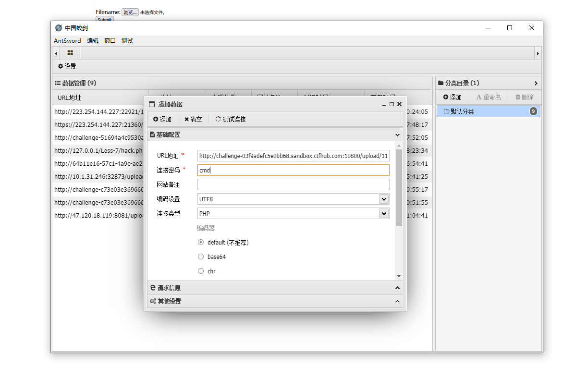
Task: Open the AntSword menu
Action: coord(67,41)
